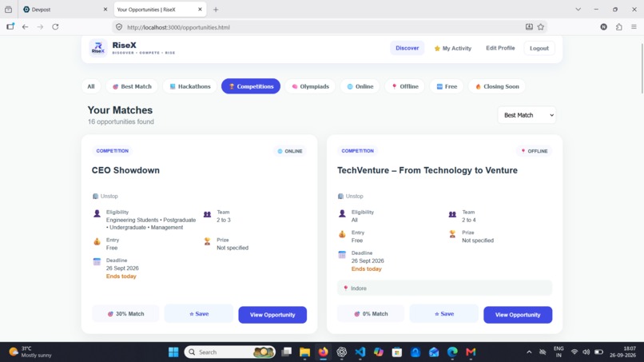Image resolution: width=644 pixels, height=362 pixels.
Task: Click the 30% Match badge
Action: pyautogui.click(x=125, y=314)
